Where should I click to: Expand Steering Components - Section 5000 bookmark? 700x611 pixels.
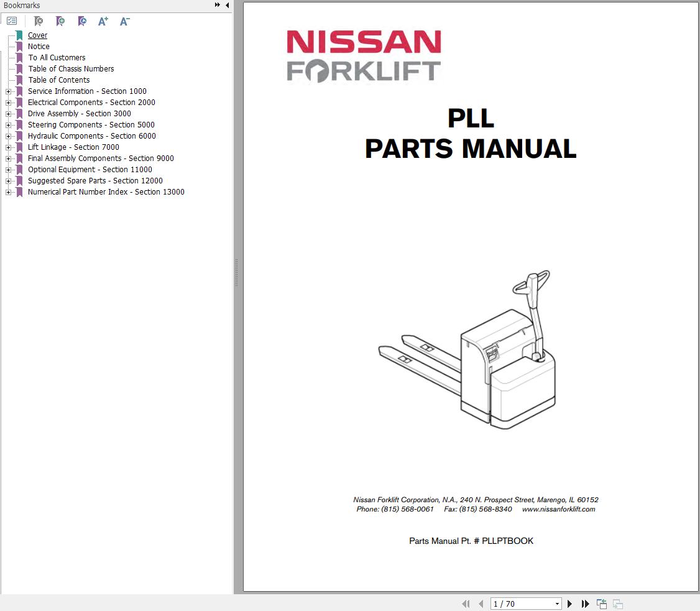coord(8,125)
